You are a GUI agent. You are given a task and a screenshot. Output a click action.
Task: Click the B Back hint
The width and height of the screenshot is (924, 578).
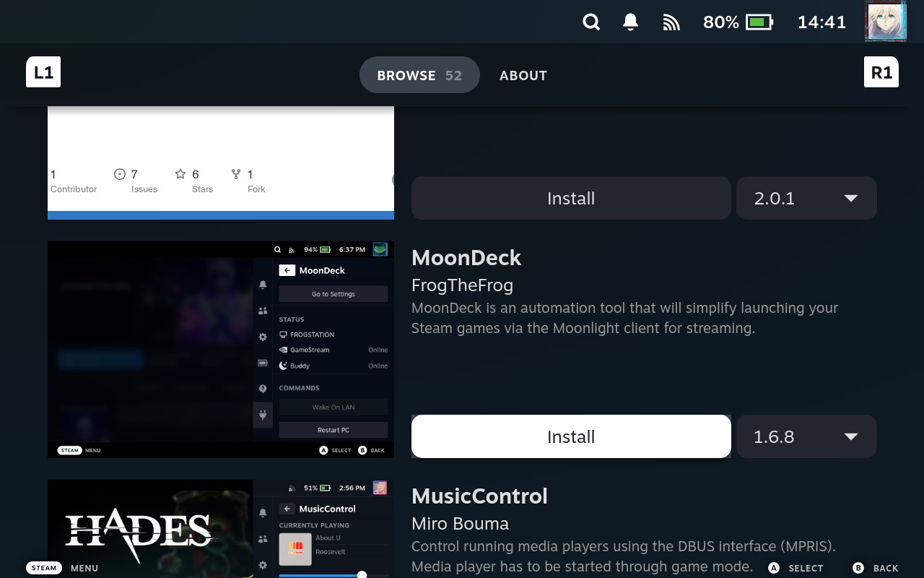(x=876, y=568)
